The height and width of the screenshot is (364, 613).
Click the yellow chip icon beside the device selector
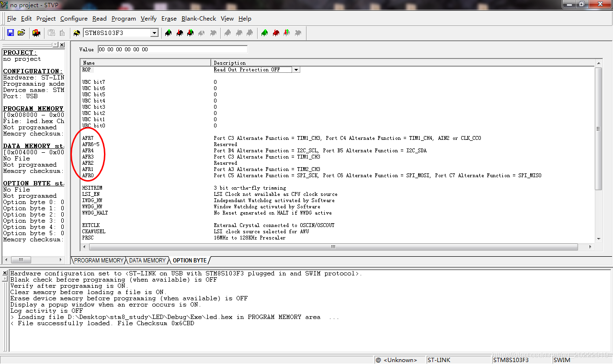click(77, 33)
